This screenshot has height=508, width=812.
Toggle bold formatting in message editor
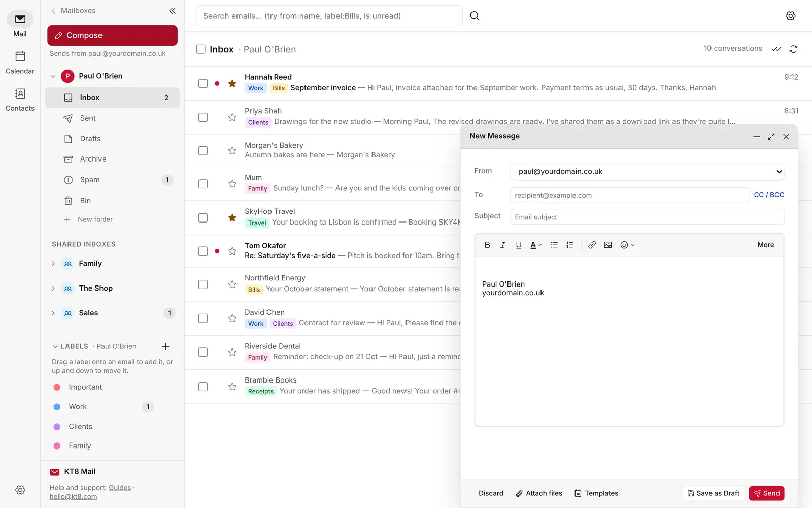487,245
